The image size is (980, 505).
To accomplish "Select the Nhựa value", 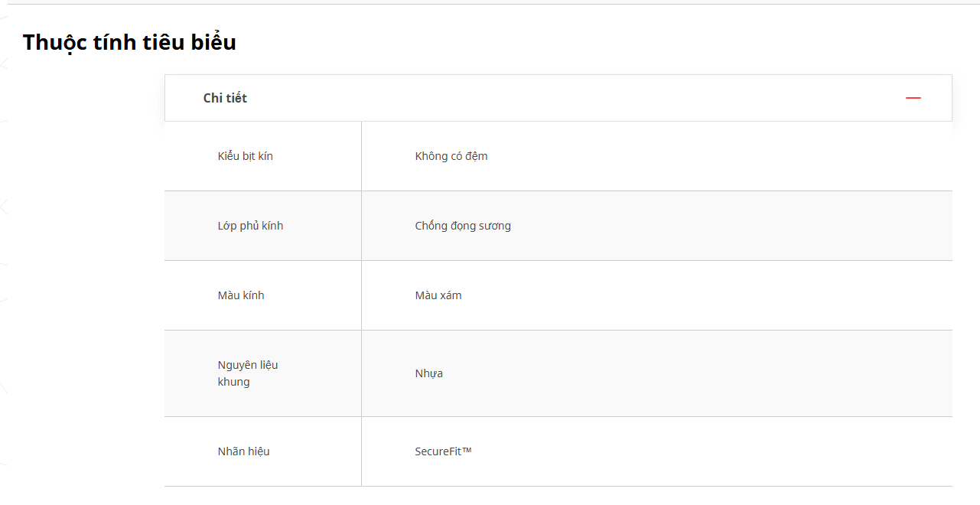I will coord(428,373).
